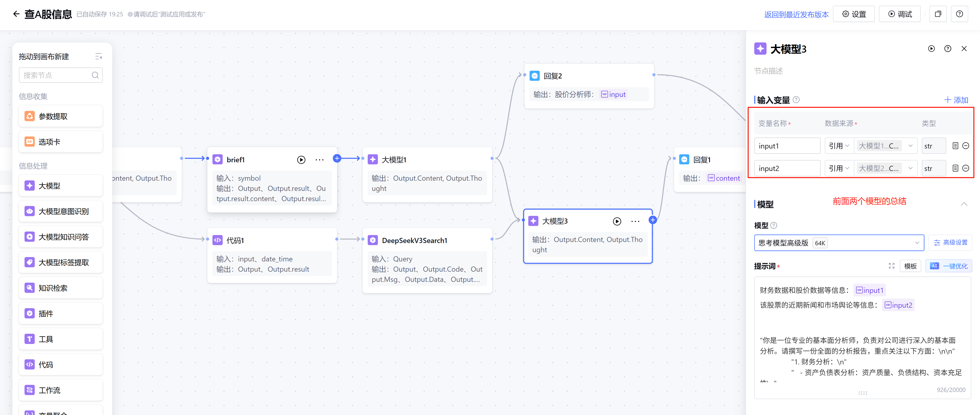Run the brief1 node with its play icon

301,160
